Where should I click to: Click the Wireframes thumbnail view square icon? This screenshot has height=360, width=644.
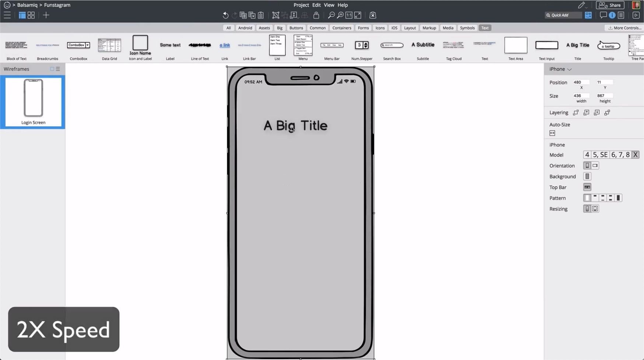pyautogui.click(x=52, y=69)
